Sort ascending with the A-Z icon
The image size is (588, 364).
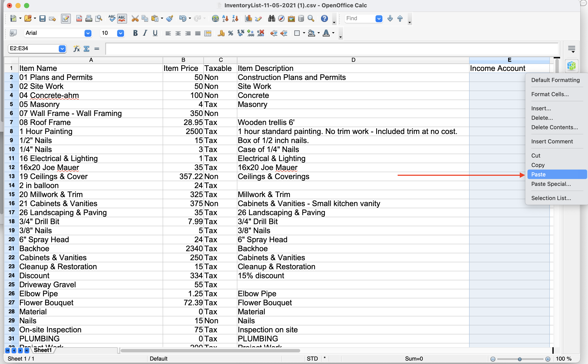225,18
